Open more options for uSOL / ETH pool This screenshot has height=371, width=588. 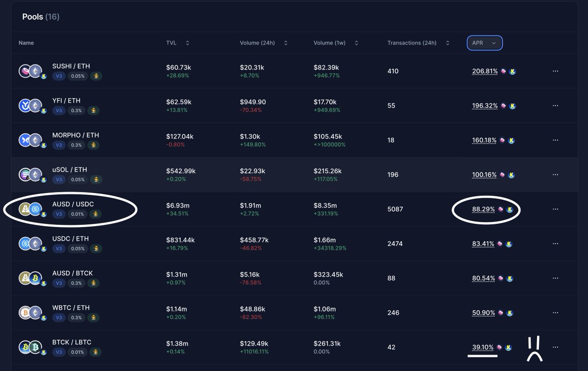[x=555, y=175]
